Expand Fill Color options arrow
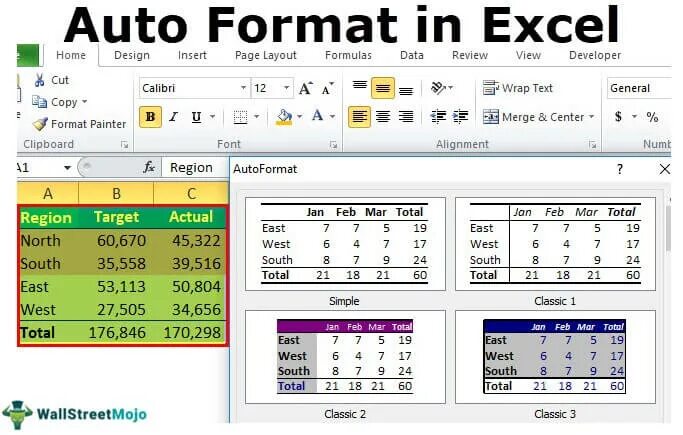The width and height of the screenshot is (683, 435). (x=299, y=117)
